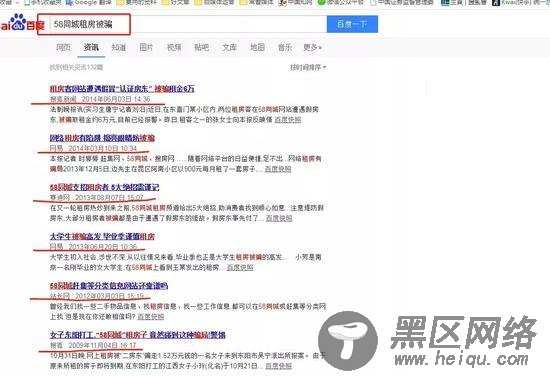
Task: Open 百度快照 for the 认证房东 result
Action: [x=288, y=120]
